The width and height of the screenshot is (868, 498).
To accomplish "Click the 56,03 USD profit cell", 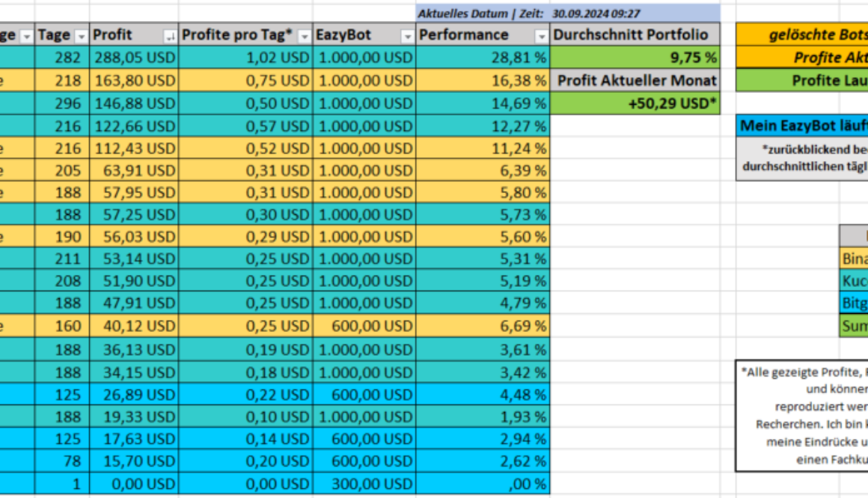I will tap(134, 237).
